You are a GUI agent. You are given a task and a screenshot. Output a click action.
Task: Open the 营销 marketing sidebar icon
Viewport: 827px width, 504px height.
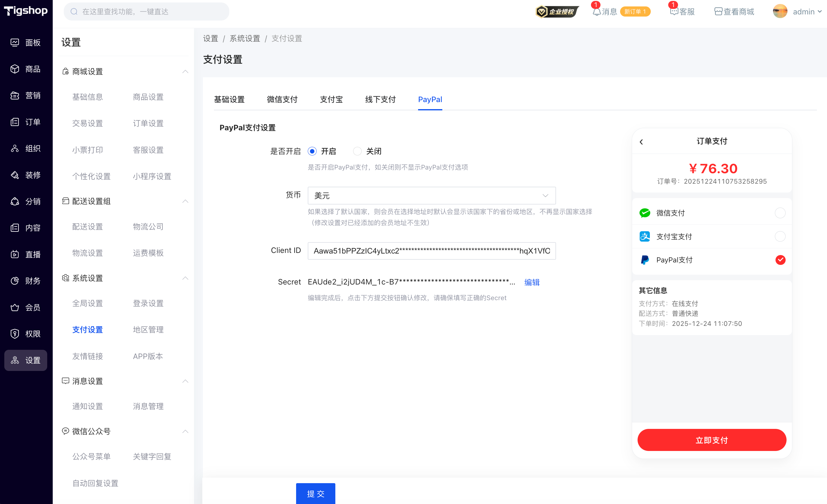pos(15,96)
